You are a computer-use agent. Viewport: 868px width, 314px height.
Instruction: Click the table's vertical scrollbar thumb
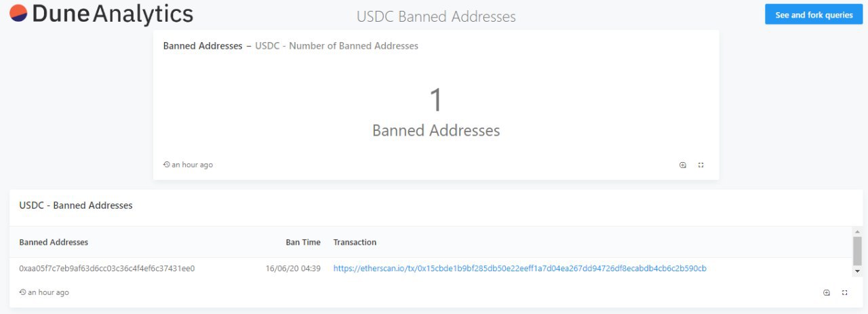point(857,251)
